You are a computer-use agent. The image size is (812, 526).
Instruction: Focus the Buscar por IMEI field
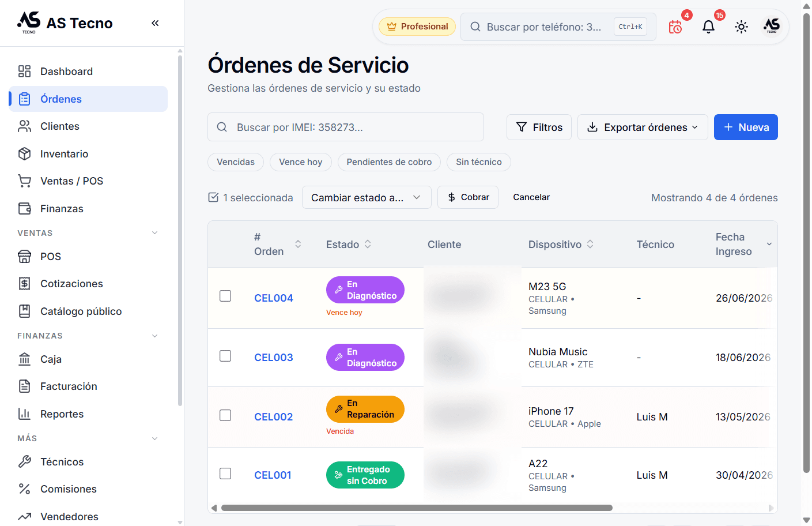pyautogui.click(x=346, y=127)
